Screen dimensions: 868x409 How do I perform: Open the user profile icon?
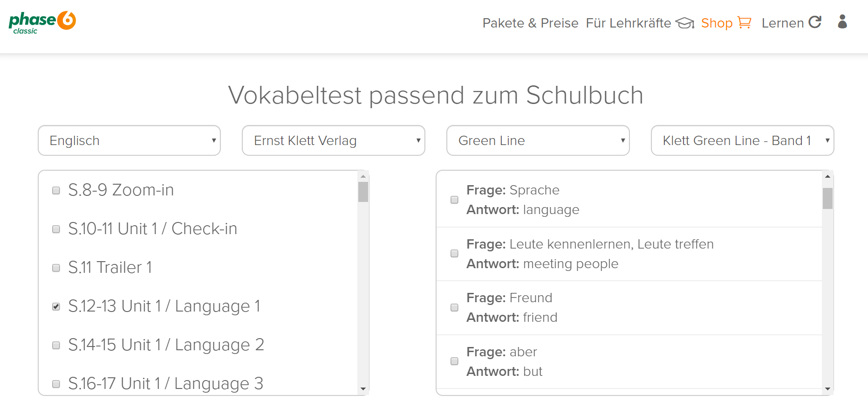click(842, 22)
